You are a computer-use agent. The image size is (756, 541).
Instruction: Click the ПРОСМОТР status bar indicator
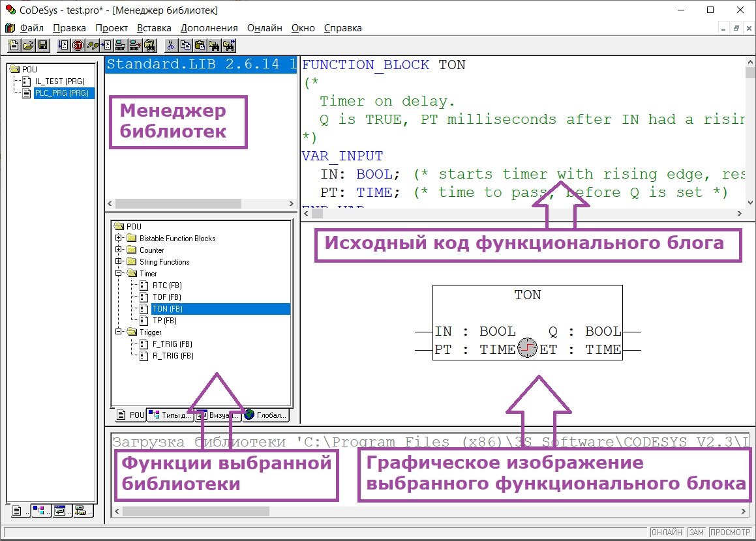tap(730, 533)
